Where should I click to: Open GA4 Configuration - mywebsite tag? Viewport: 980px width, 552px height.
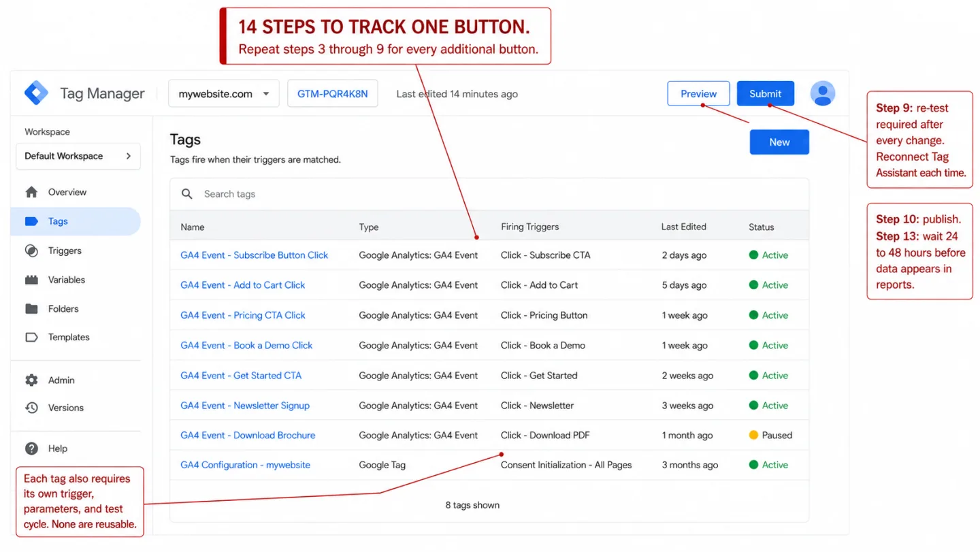pos(245,465)
